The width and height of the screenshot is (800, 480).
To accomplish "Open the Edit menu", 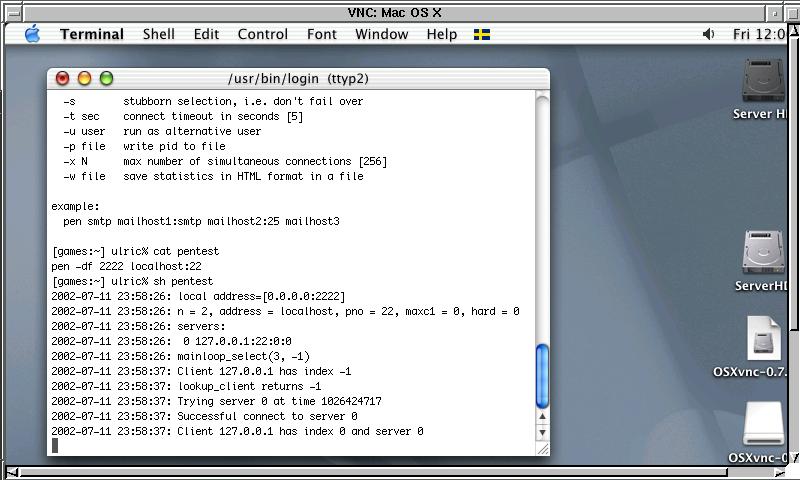I will pyautogui.click(x=206, y=34).
